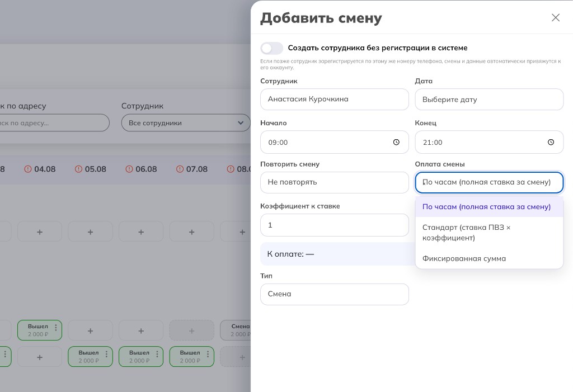Open the Тип dropdown showing Смена

point(335,295)
